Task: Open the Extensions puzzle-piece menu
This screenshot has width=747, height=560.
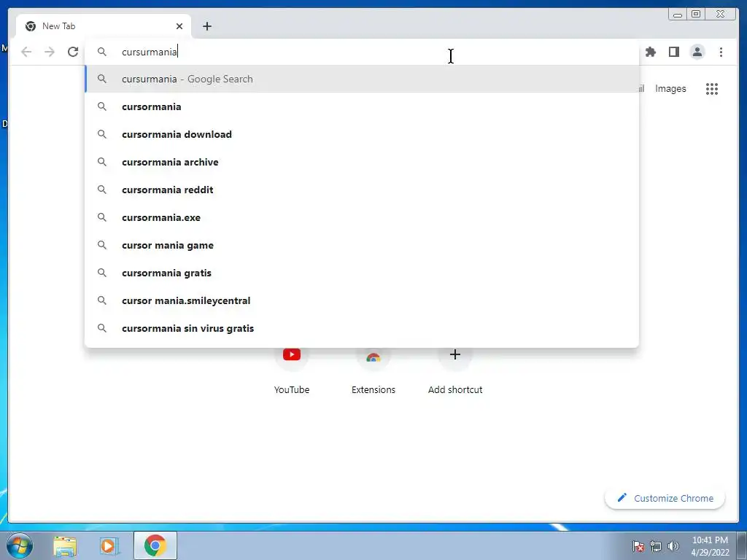Action: [651, 52]
